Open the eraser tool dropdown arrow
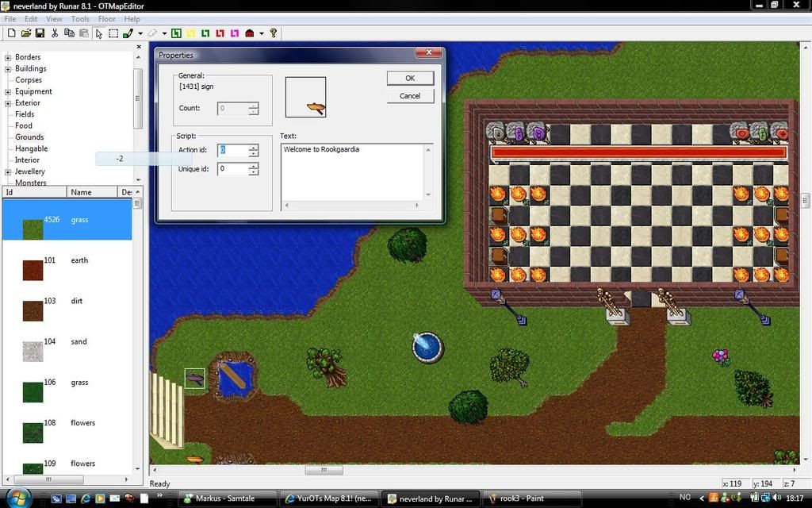812x508 pixels. pos(164,33)
